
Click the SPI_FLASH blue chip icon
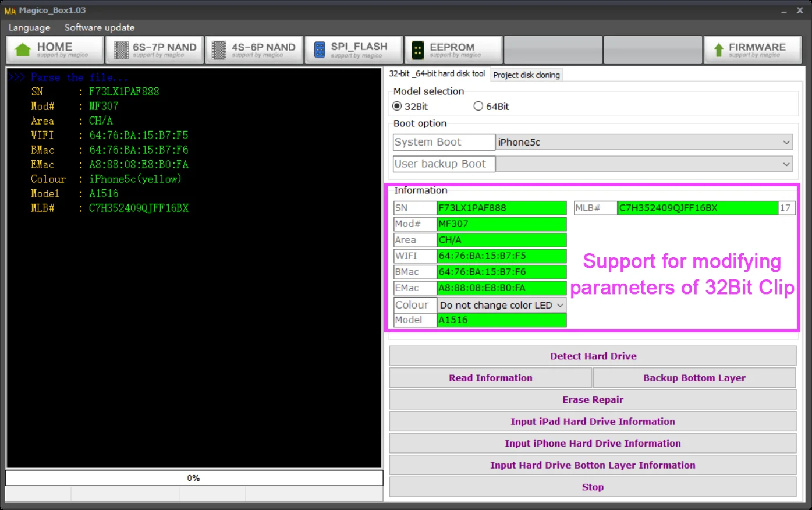tap(320, 50)
